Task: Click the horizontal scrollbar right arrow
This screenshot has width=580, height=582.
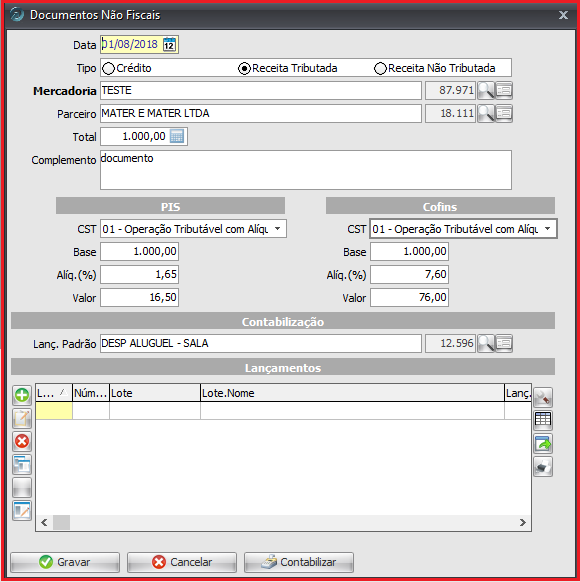Action: tap(523, 523)
